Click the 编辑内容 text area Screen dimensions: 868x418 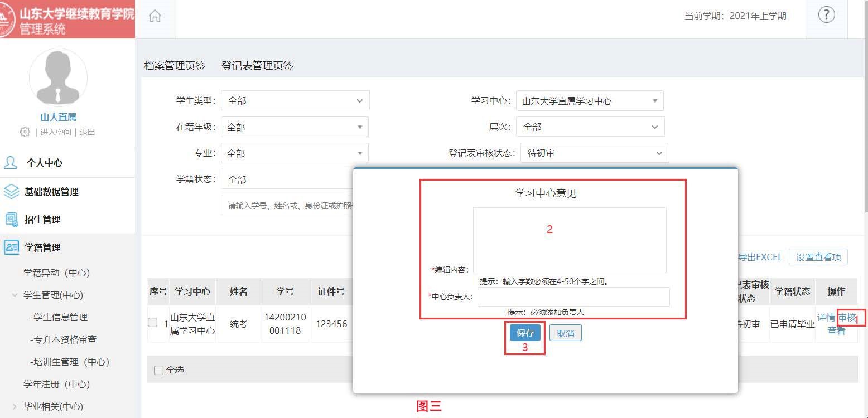(x=569, y=240)
